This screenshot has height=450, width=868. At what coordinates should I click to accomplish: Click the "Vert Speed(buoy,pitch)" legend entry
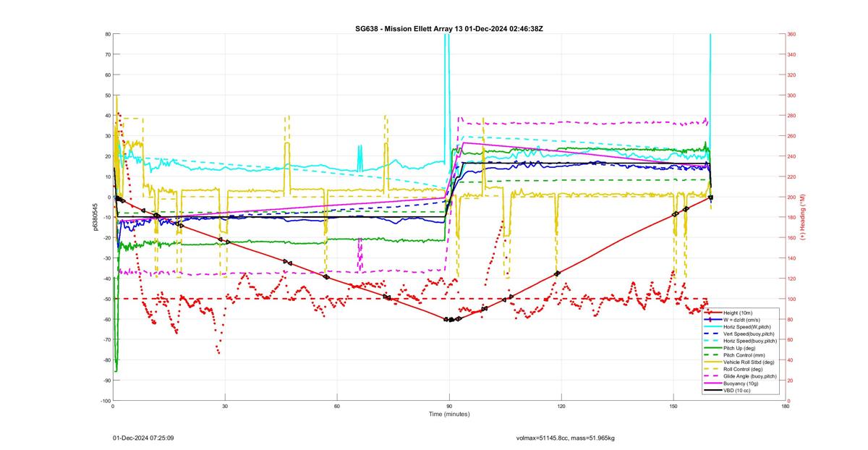tap(749, 334)
